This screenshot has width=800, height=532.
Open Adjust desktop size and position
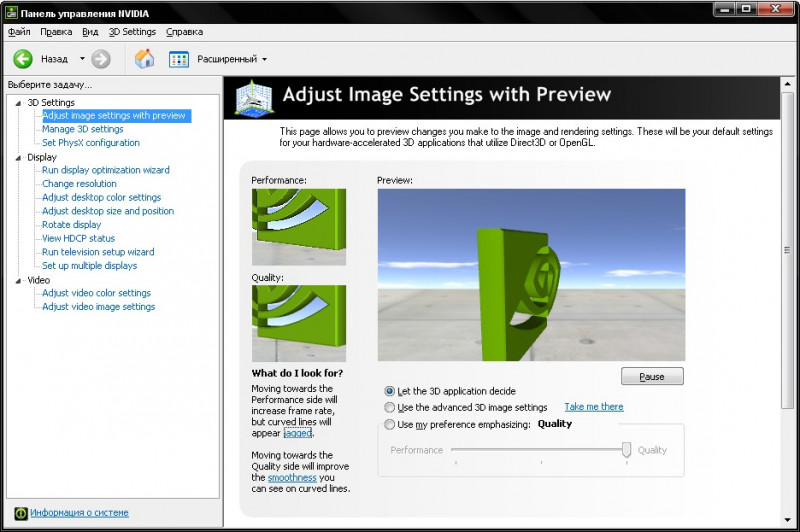pyautogui.click(x=108, y=211)
